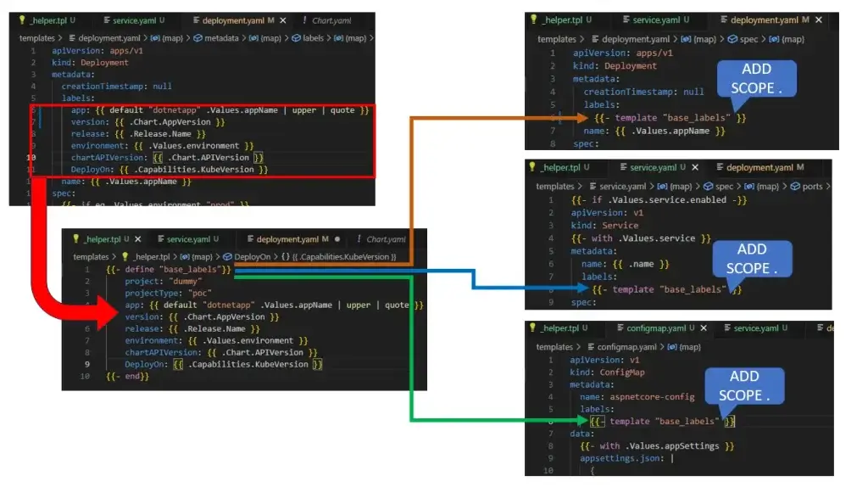
Task: Click the exclamation icon on the Chart.yaml tab in the editor with the labels breadcrumb
Action: [304, 20]
